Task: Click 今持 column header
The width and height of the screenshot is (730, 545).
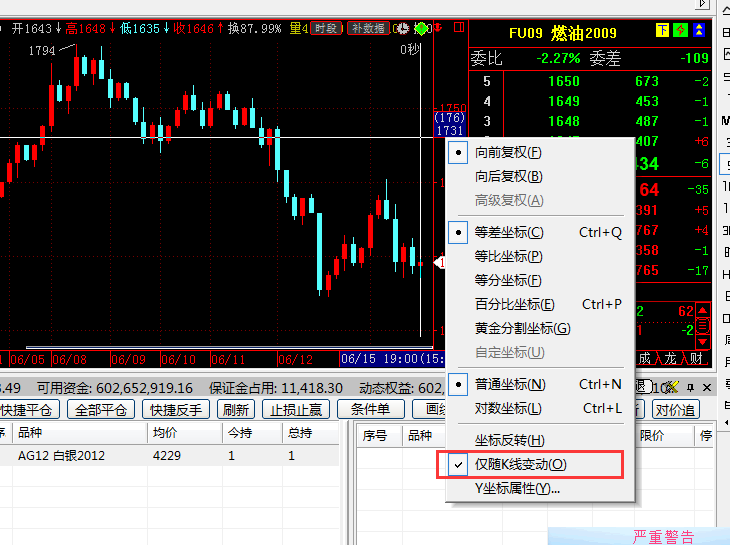Action: [252, 433]
